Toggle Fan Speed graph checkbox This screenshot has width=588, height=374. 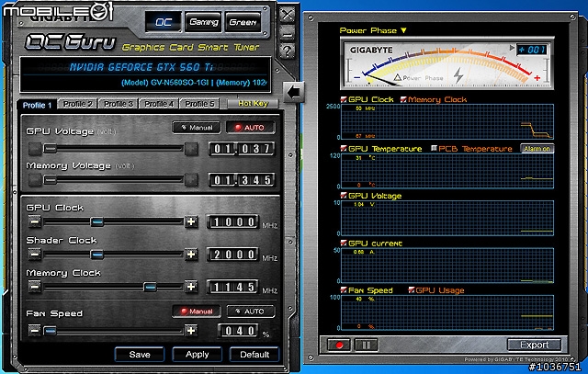pyautogui.click(x=344, y=290)
